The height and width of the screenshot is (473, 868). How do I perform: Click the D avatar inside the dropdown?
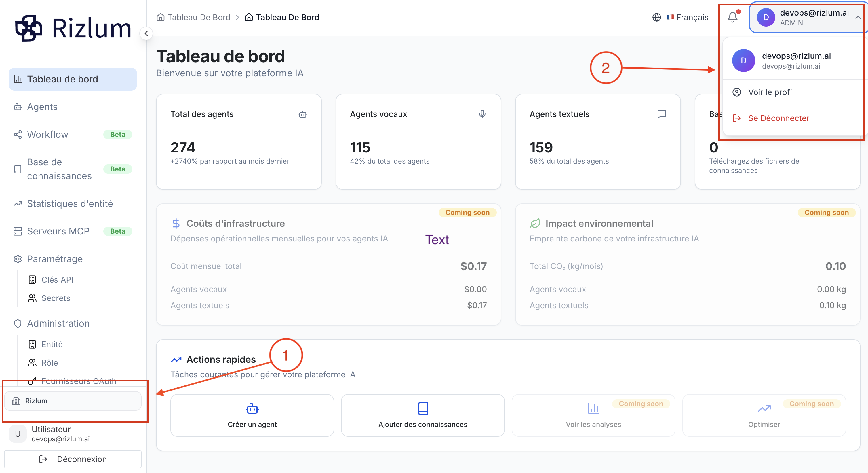744,61
